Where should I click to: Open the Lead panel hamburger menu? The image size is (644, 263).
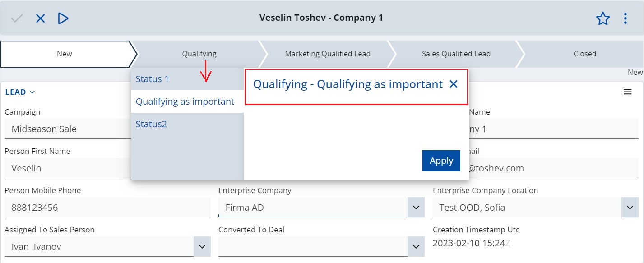coord(627,92)
